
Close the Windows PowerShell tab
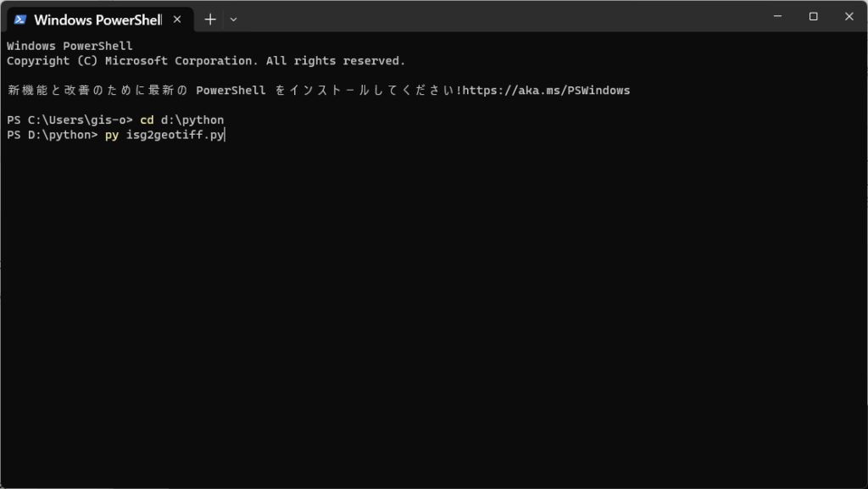tap(177, 19)
